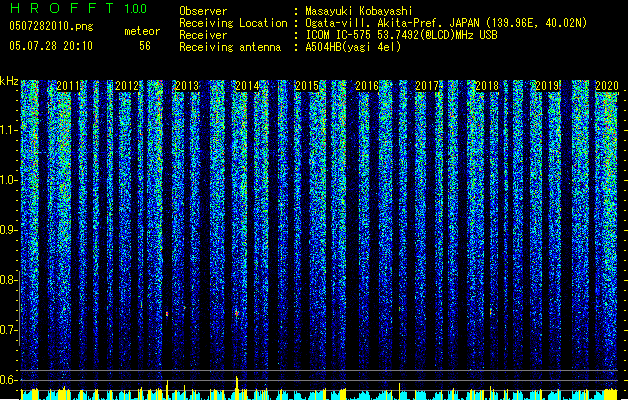This screenshot has width=629, height=400.
Task: Click the Observer label
Action: tap(203, 11)
